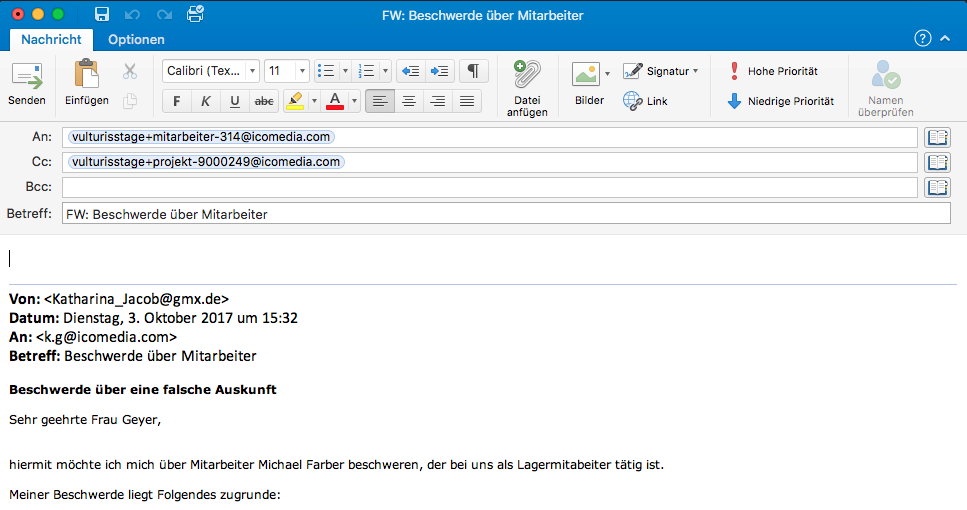Switch to the Optionen tab

(x=136, y=39)
